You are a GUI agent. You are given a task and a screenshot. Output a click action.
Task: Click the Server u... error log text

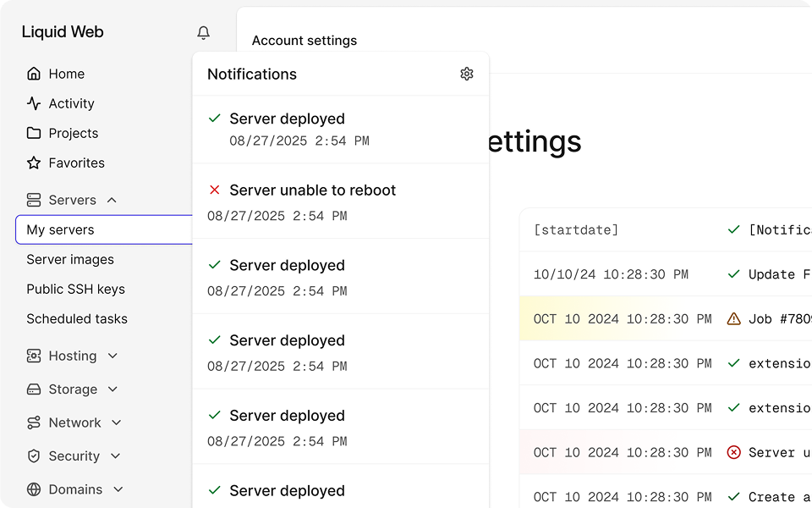780,452
